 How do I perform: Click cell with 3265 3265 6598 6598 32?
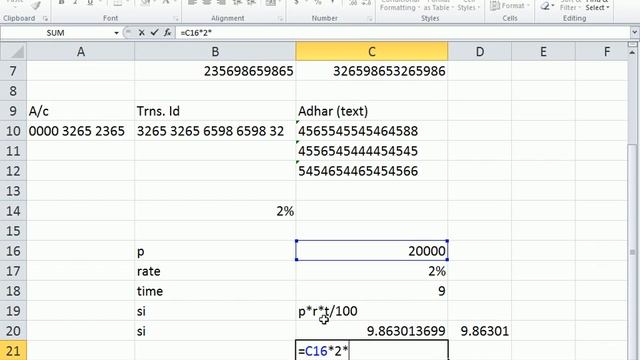(215, 131)
